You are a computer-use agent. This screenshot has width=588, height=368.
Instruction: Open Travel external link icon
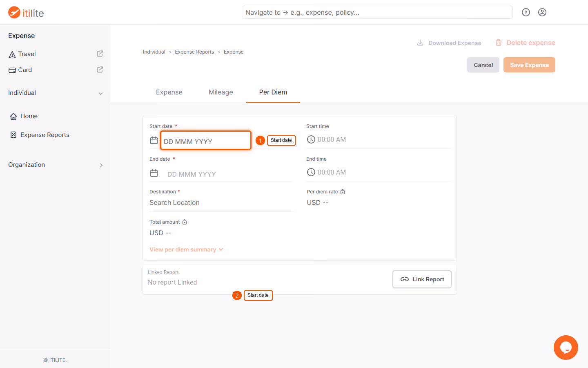click(x=100, y=54)
